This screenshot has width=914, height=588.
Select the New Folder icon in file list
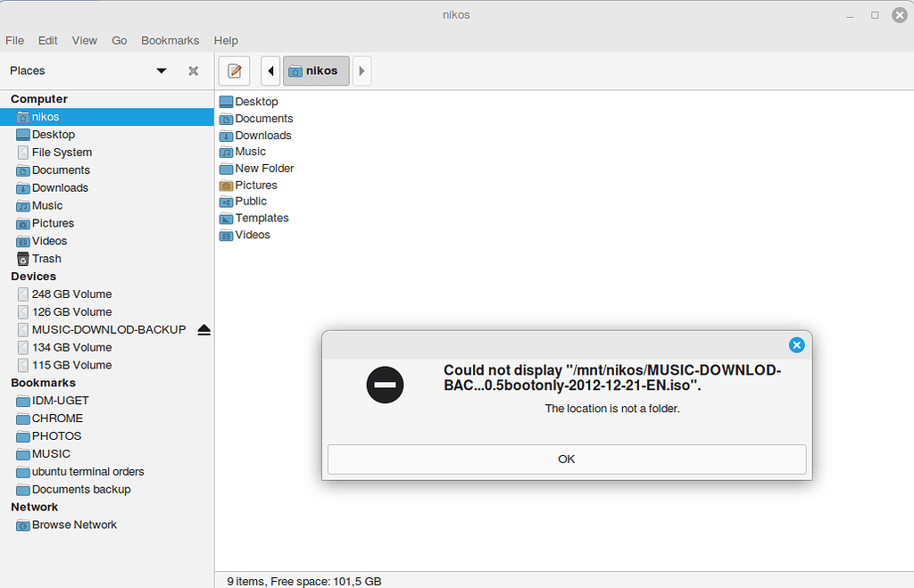pos(226,169)
